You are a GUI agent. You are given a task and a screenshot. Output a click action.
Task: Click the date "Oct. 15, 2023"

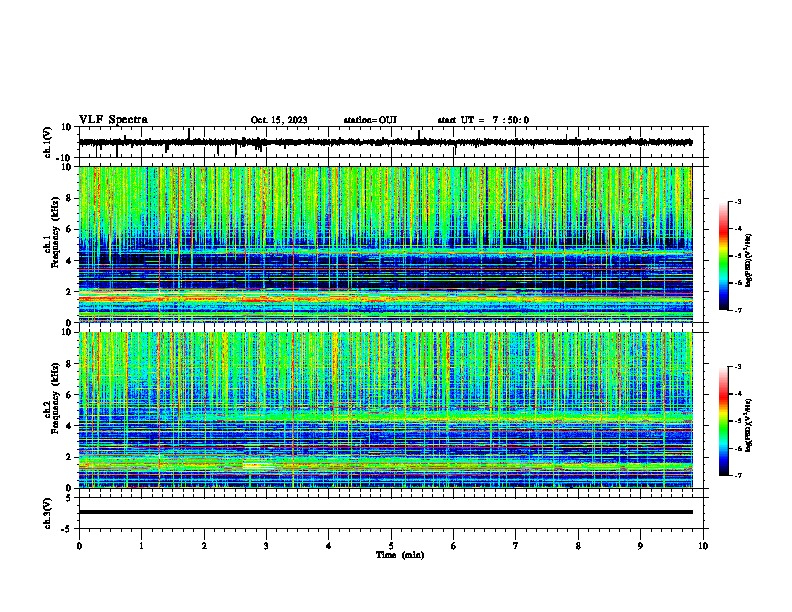279,120
